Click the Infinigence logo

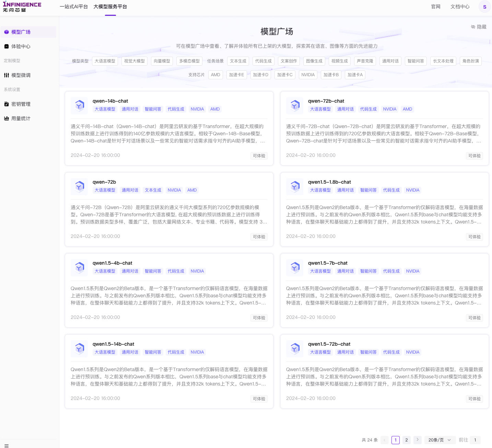click(22, 7)
